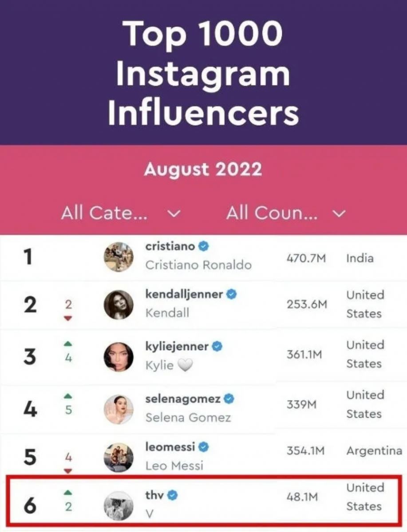Click verified badge next to selenagomez
The image size is (407, 532).
tap(229, 399)
